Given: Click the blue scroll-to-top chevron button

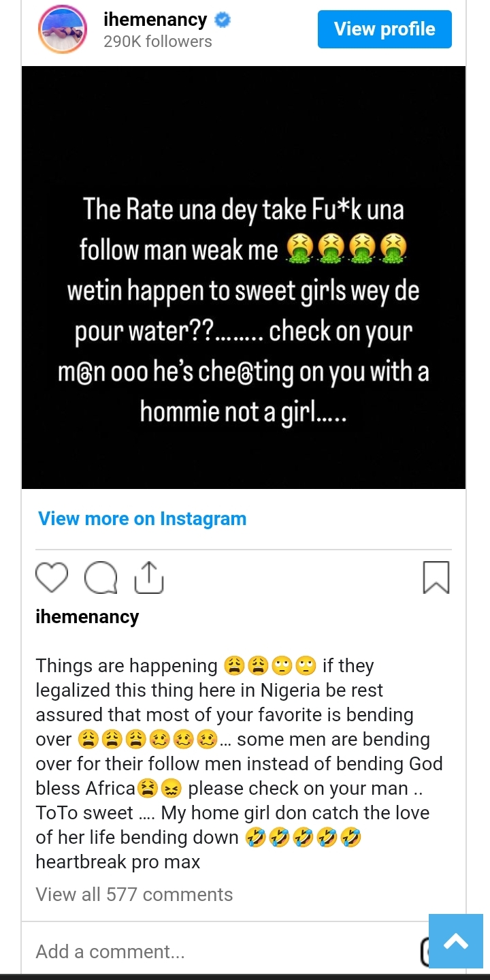Looking at the screenshot, I should pos(456,941).
